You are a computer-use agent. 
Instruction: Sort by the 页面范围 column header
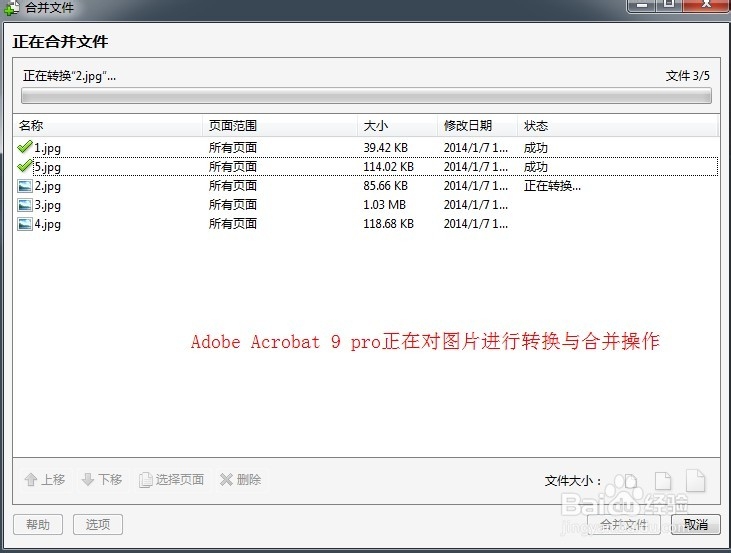(280, 125)
